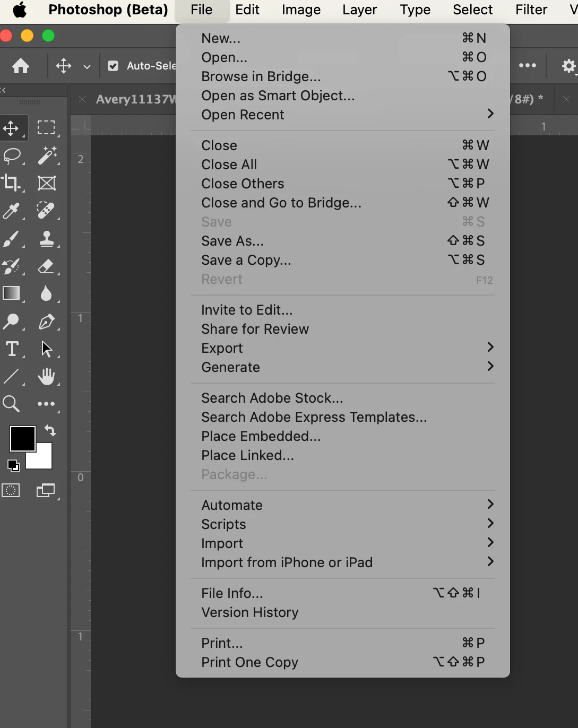
Task: Click the Home icon in options bar
Action: [x=21, y=66]
